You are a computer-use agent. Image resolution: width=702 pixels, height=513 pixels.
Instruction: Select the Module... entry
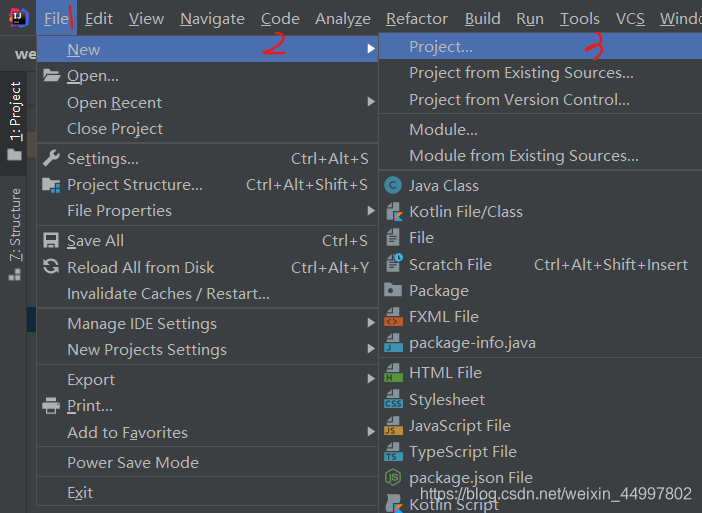pos(540,129)
